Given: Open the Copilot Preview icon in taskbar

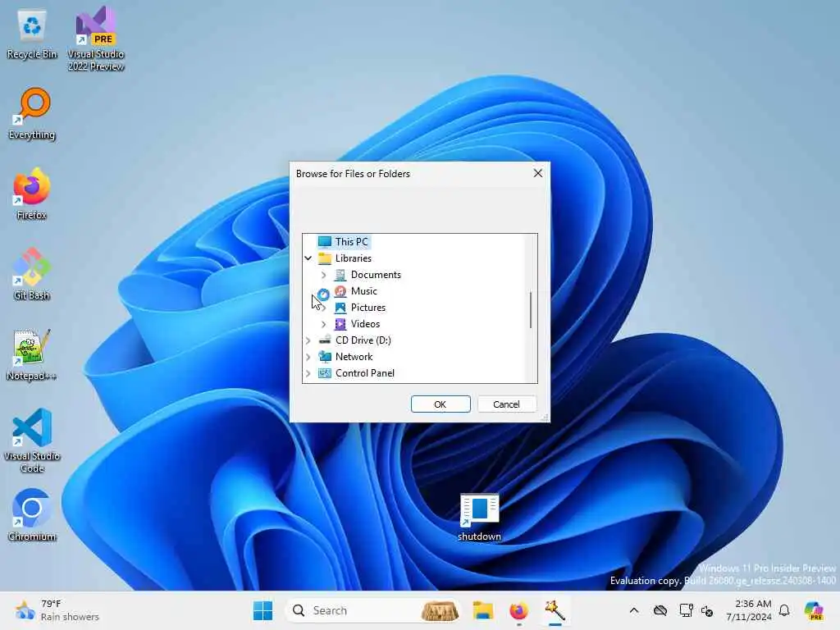Looking at the screenshot, I should 814,610.
